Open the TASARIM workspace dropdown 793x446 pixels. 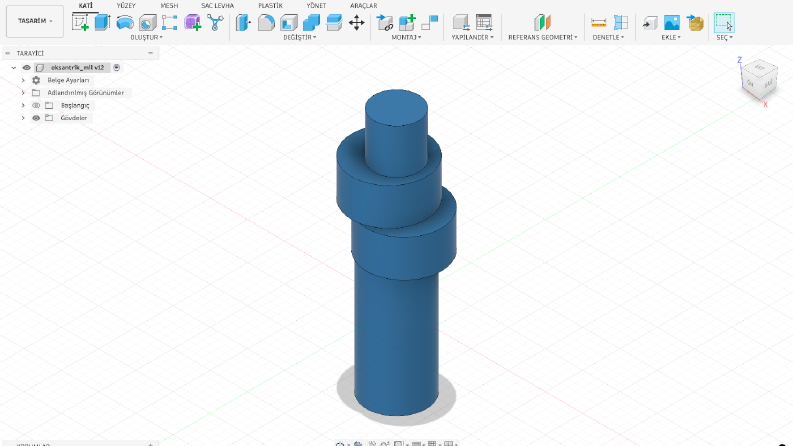click(x=35, y=21)
